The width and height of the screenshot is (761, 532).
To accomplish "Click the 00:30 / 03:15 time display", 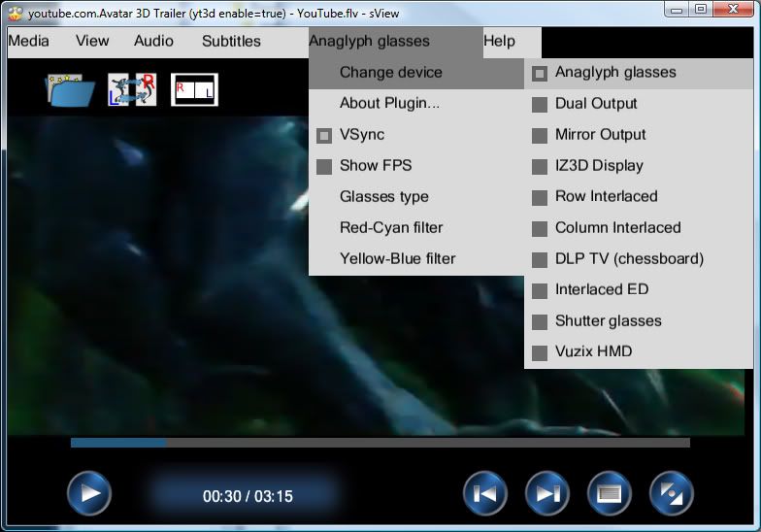I will 248,496.
